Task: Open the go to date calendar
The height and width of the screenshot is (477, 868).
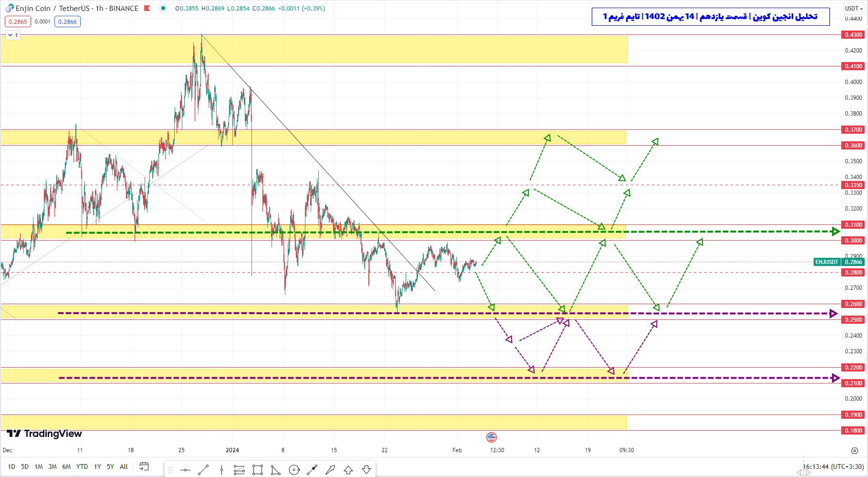Action: point(144,466)
